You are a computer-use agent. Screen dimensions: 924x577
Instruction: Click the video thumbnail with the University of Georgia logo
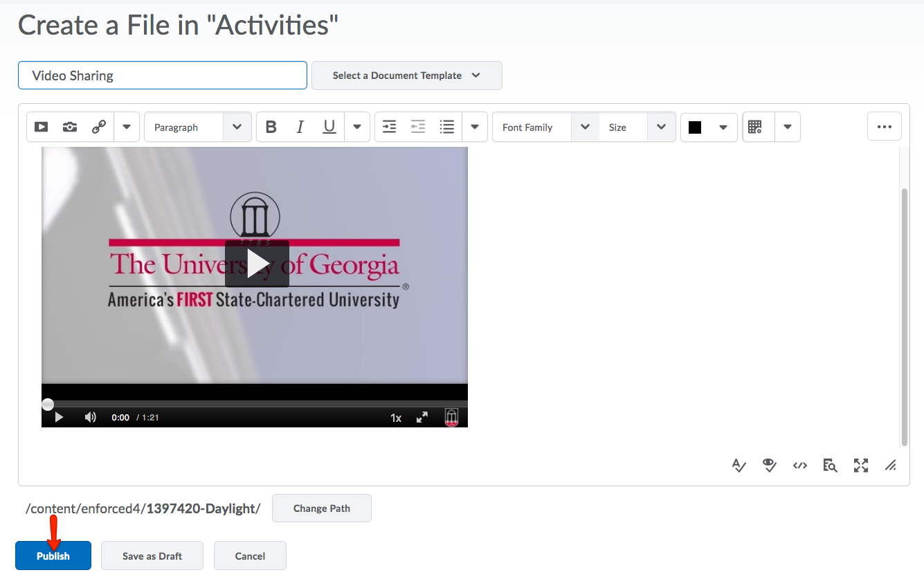(255, 265)
